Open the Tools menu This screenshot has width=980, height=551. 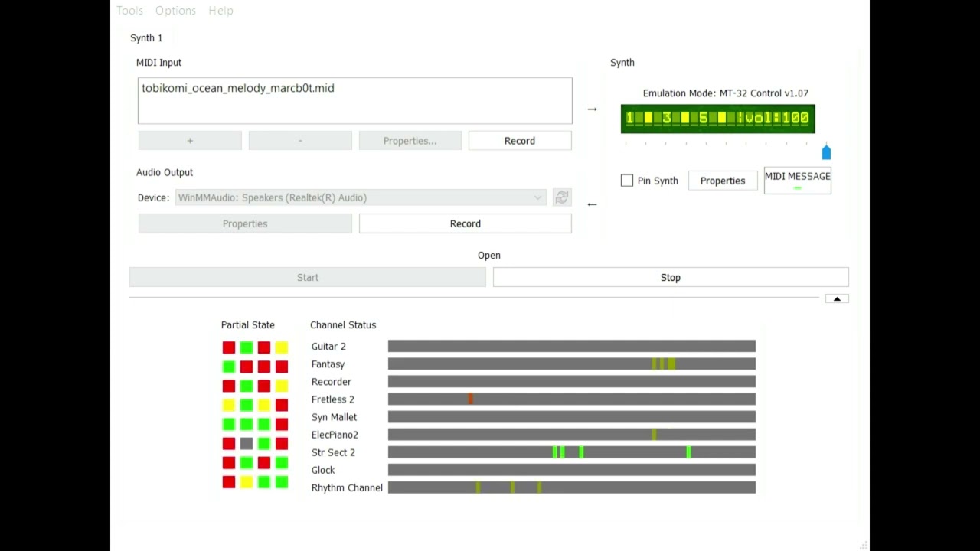point(129,10)
